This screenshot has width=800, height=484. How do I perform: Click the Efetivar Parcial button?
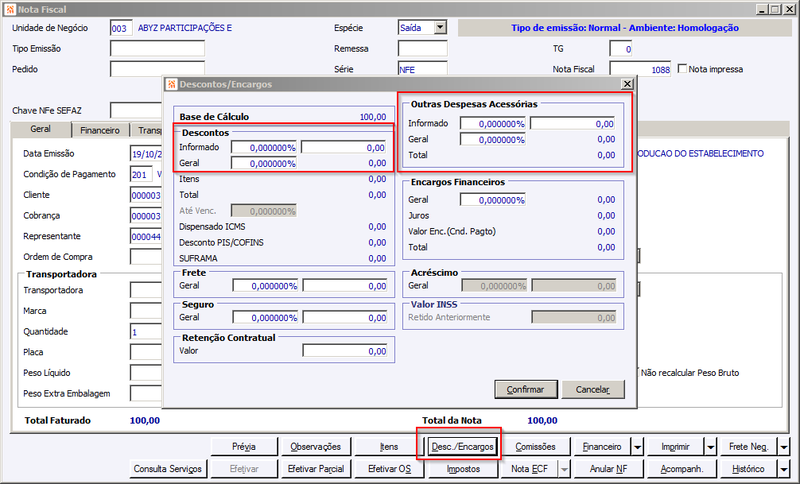(316, 469)
